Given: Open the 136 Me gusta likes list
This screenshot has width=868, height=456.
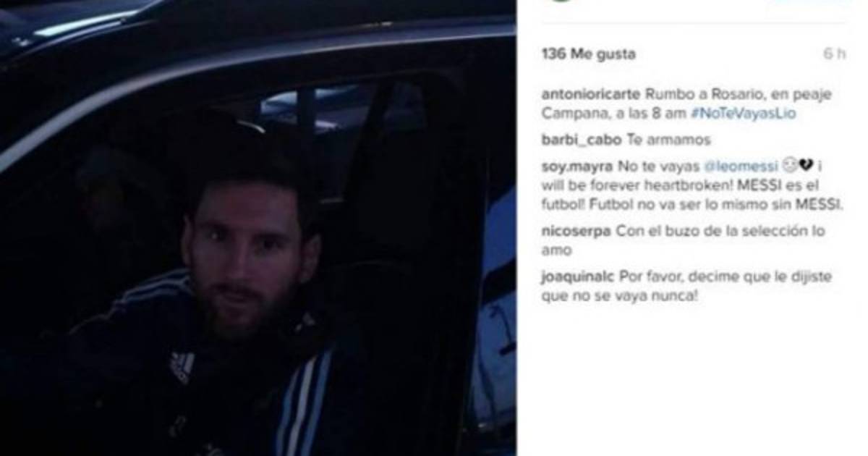Looking at the screenshot, I should coord(589,54).
